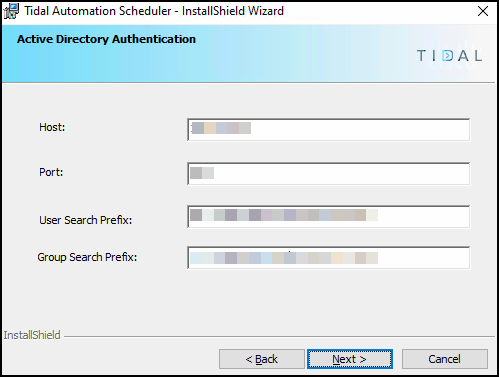Click the InstallShield text at bottom
This screenshot has height=377, width=499.
point(32,335)
